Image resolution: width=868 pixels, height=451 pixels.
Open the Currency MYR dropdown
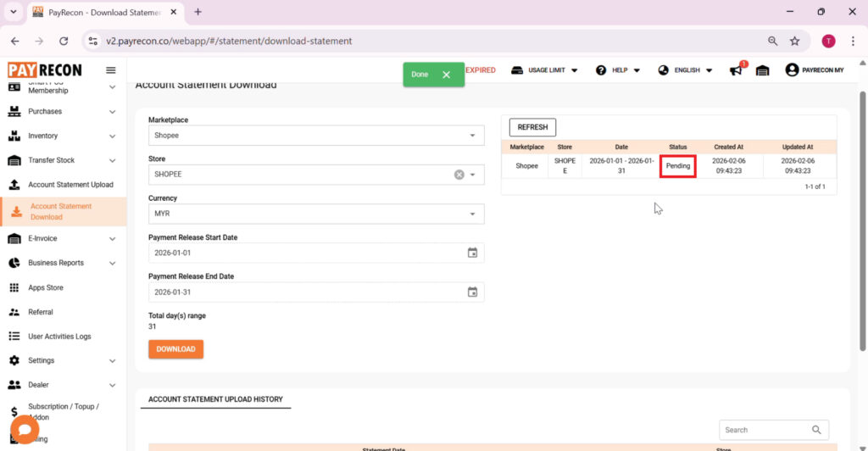(x=316, y=214)
